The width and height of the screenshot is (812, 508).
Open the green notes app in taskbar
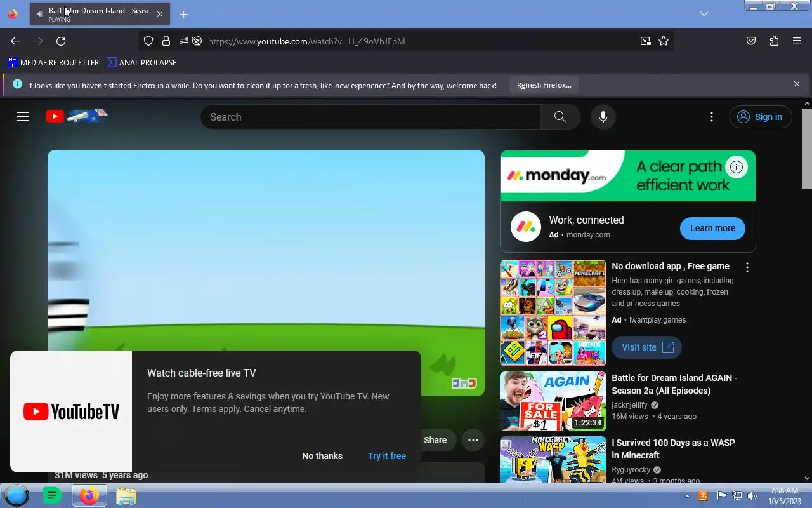(53, 495)
